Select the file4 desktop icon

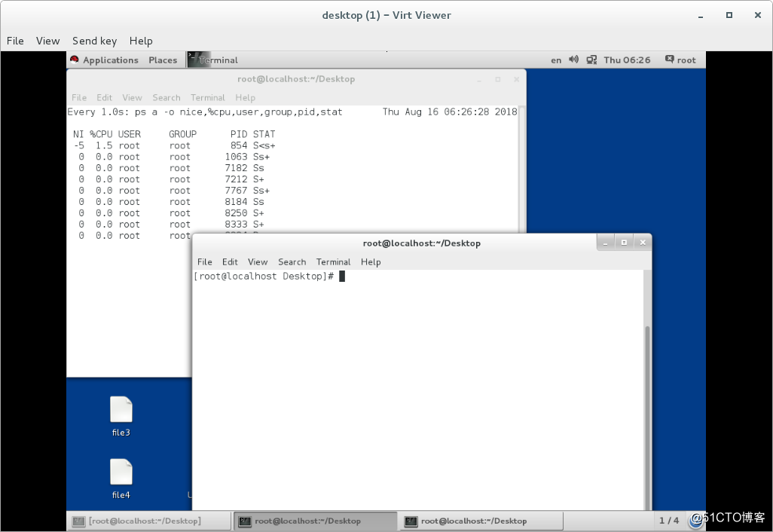[121, 479]
